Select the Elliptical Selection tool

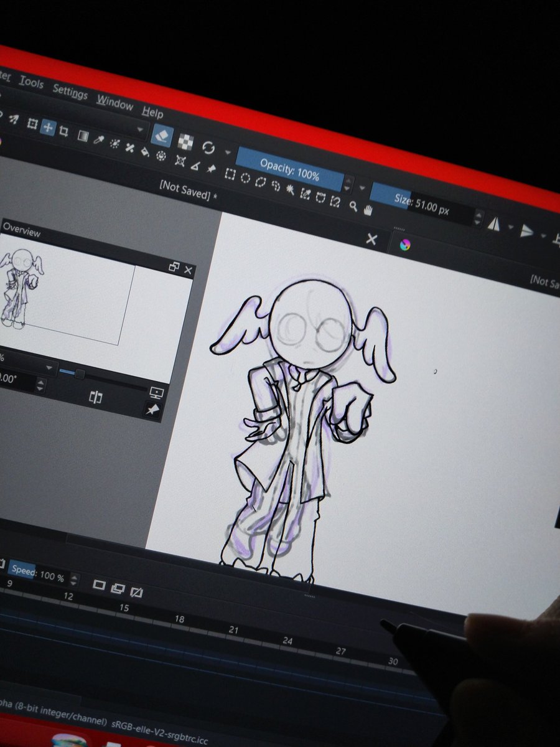[245, 179]
